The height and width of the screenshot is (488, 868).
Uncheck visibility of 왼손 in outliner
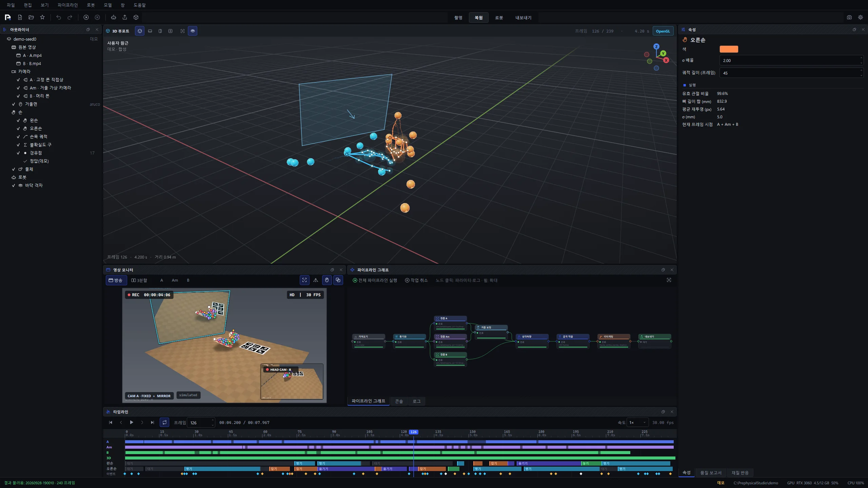click(18, 120)
